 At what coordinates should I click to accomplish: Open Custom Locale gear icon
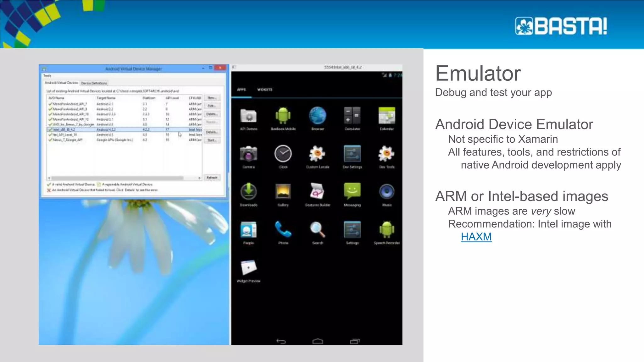click(318, 157)
